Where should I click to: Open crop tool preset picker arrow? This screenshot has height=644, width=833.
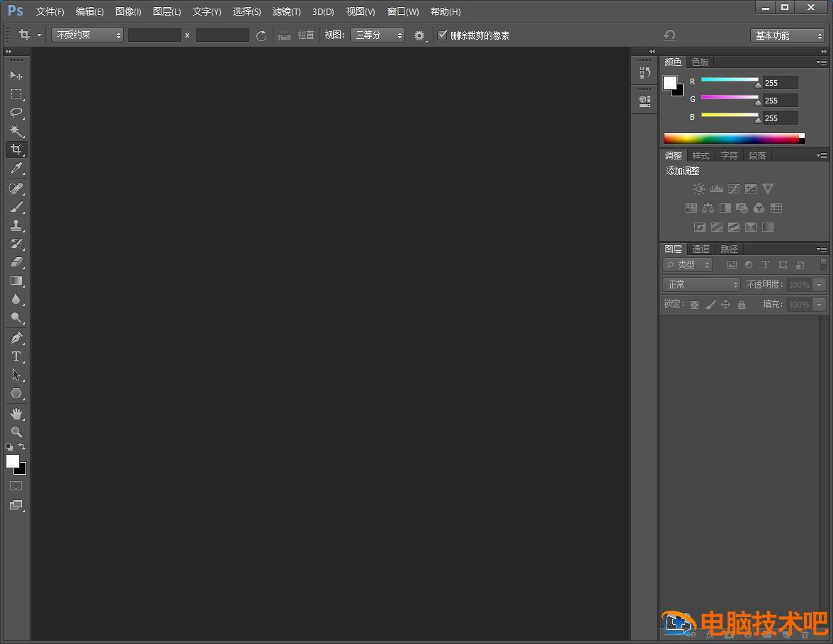tap(39, 35)
